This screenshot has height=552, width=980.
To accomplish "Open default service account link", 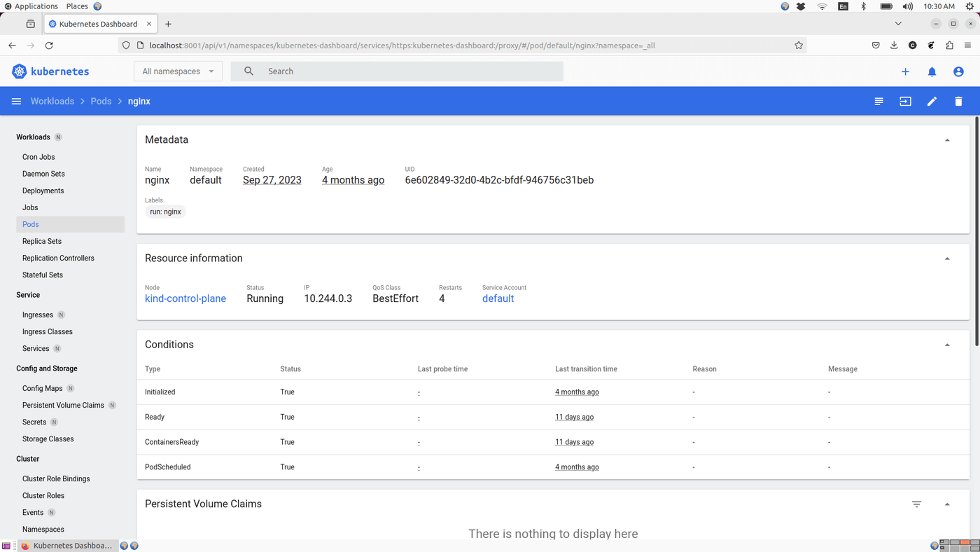I will pyautogui.click(x=498, y=298).
